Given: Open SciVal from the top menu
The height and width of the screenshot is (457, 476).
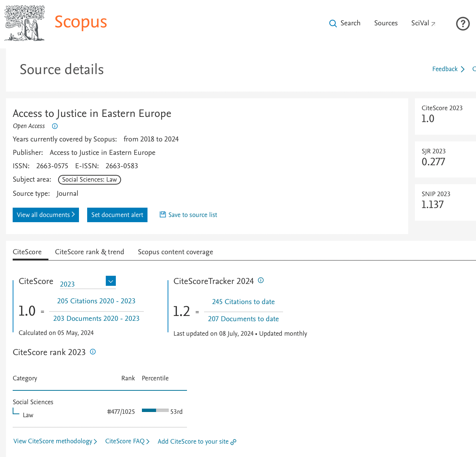Looking at the screenshot, I should coord(420,23).
